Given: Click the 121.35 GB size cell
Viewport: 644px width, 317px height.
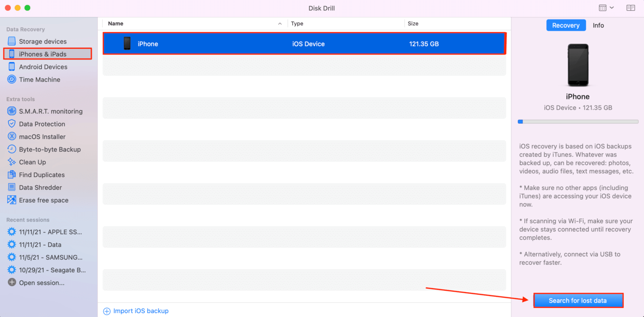Looking at the screenshot, I should (424, 44).
